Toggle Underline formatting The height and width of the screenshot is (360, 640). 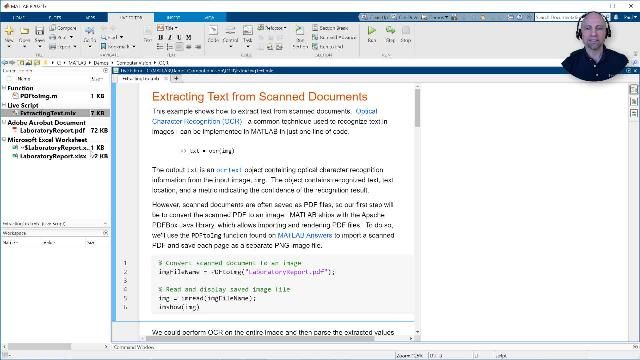[179, 38]
